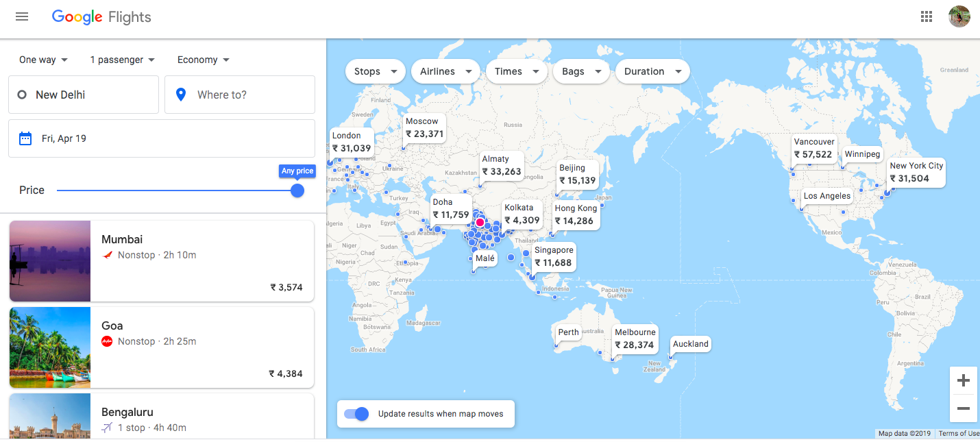Select the Malé map label

click(485, 258)
